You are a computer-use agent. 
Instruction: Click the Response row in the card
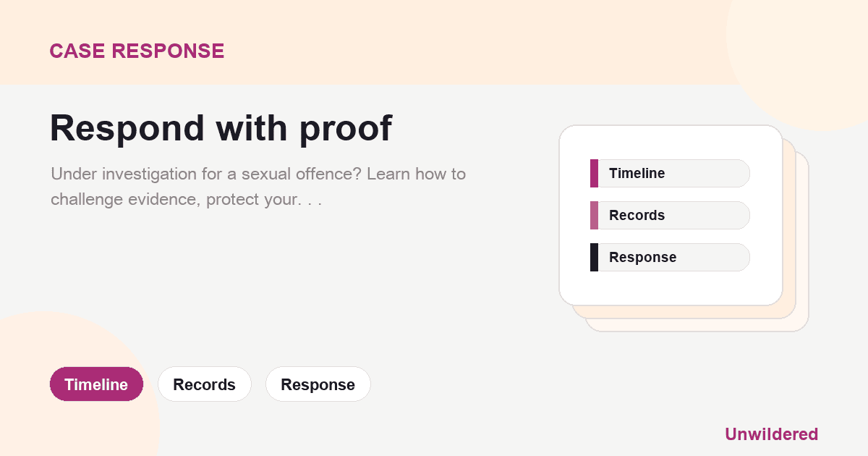670,258
